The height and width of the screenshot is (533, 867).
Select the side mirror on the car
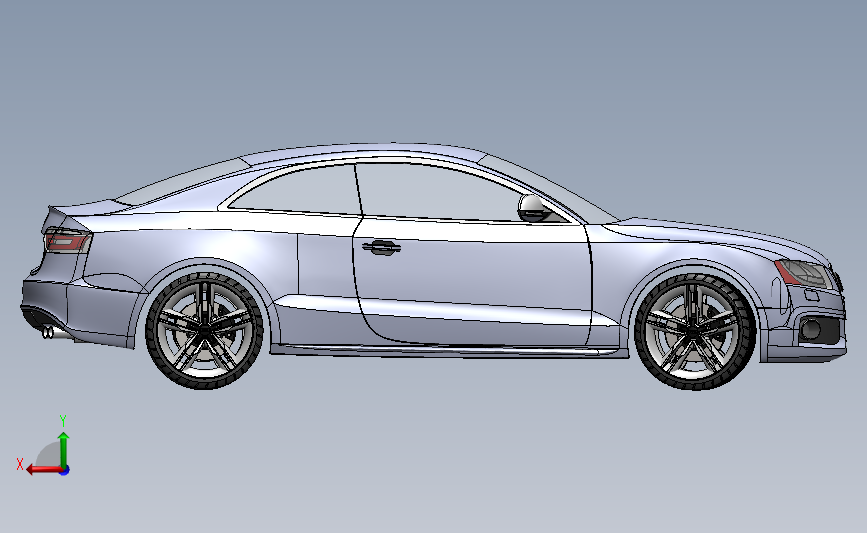click(534, 208)
